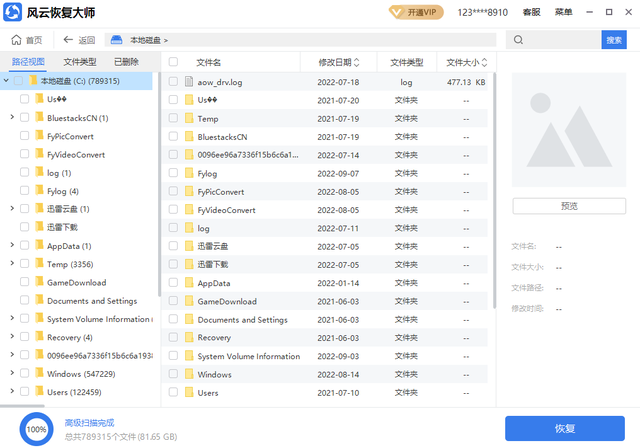Sort by 文件大小 using the sort arrows
The image size is (640, 448).
tap(484, 62)
